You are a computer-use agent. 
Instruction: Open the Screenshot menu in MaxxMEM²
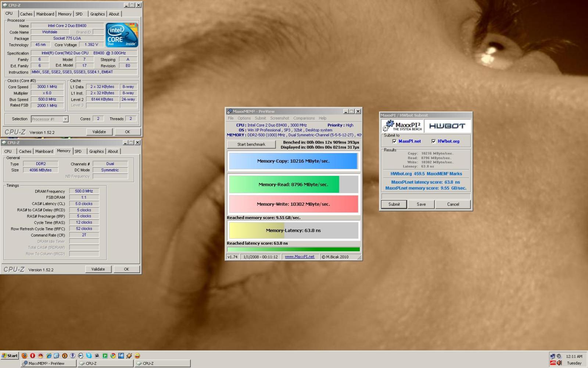point(280,118)
